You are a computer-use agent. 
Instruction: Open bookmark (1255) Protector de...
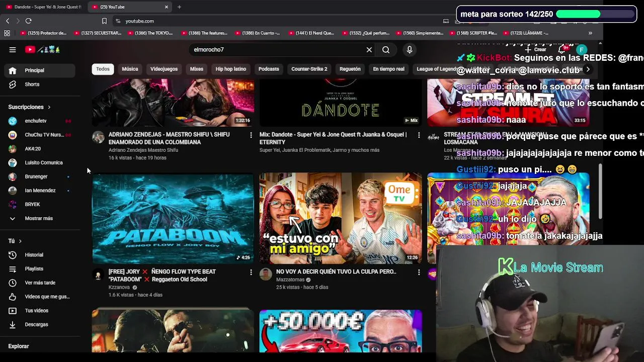[43, 33]
